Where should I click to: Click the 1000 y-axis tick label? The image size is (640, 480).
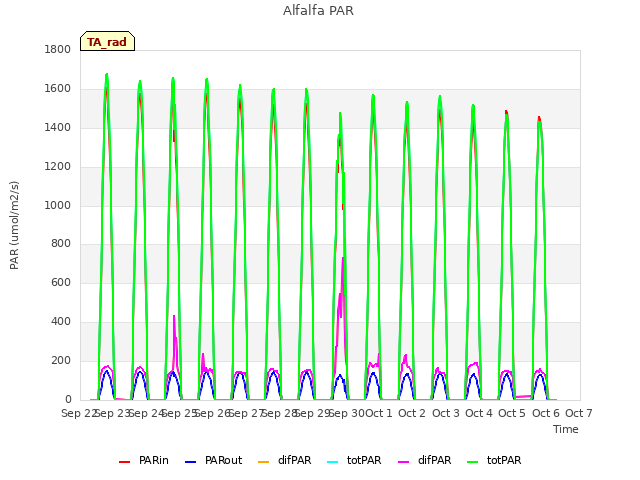tap(58, 205)
